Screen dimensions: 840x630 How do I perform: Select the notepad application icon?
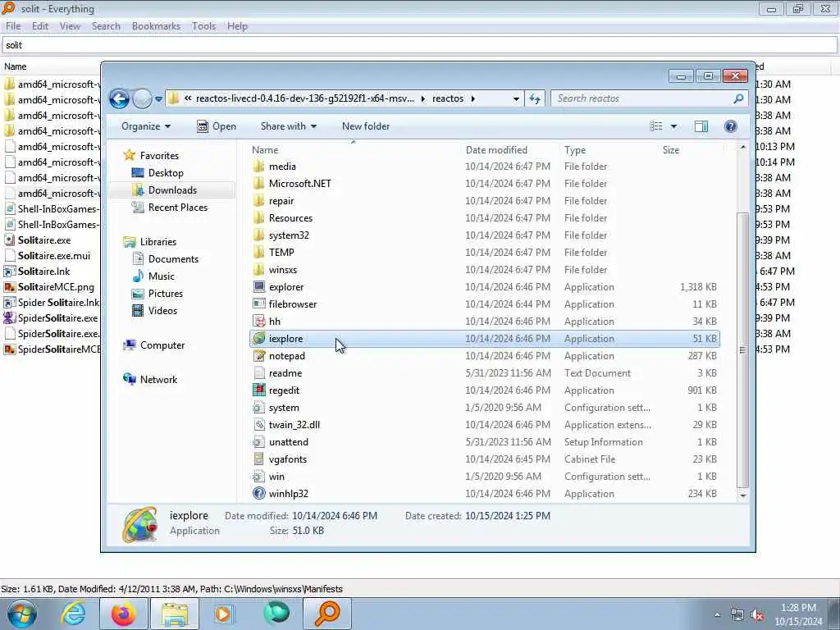[x=258, y=356]
